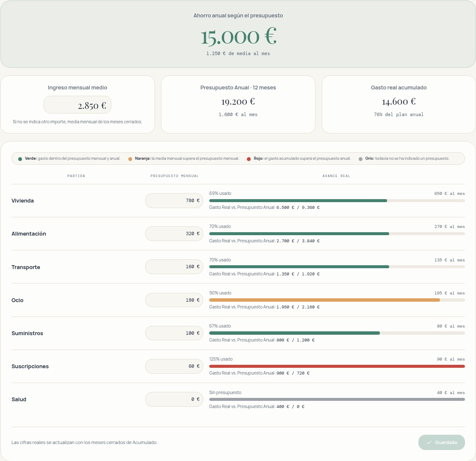Click the Gasto real acumulado card
The height and width of the screenshot is (461, 476).
click(399, 105)
